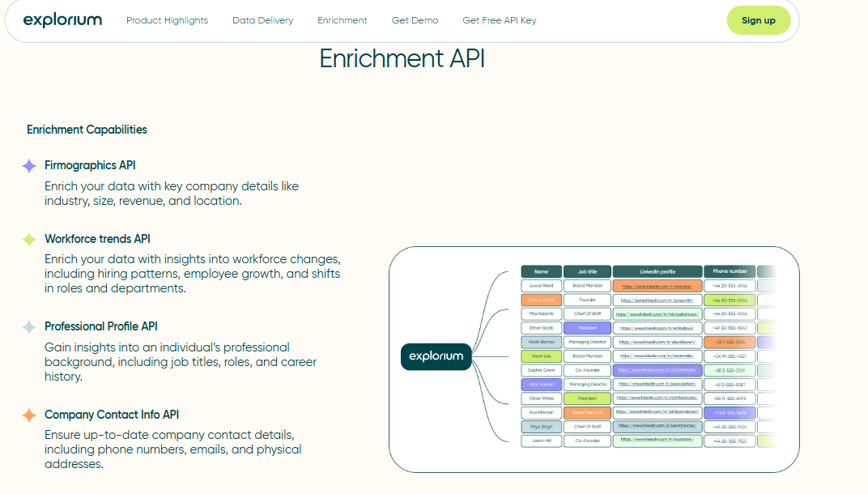Open the Company Contact Info API heading

(x=112, y=415)
